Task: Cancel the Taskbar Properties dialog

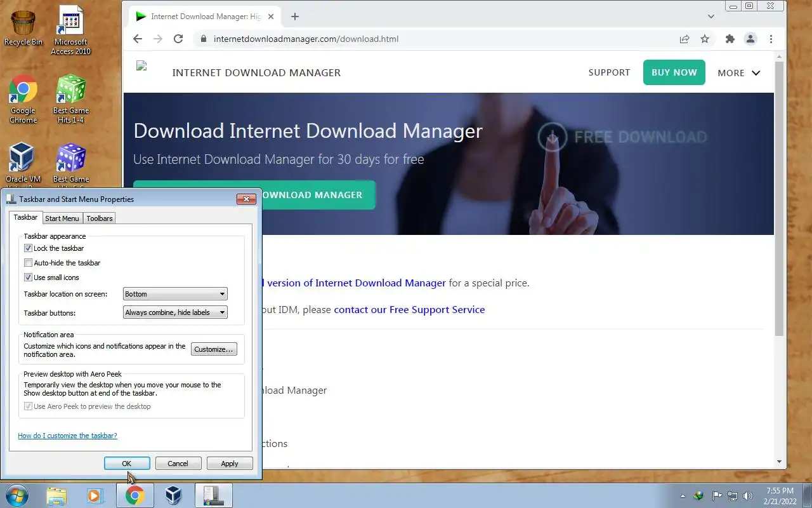Action: (x=178, y=464)
